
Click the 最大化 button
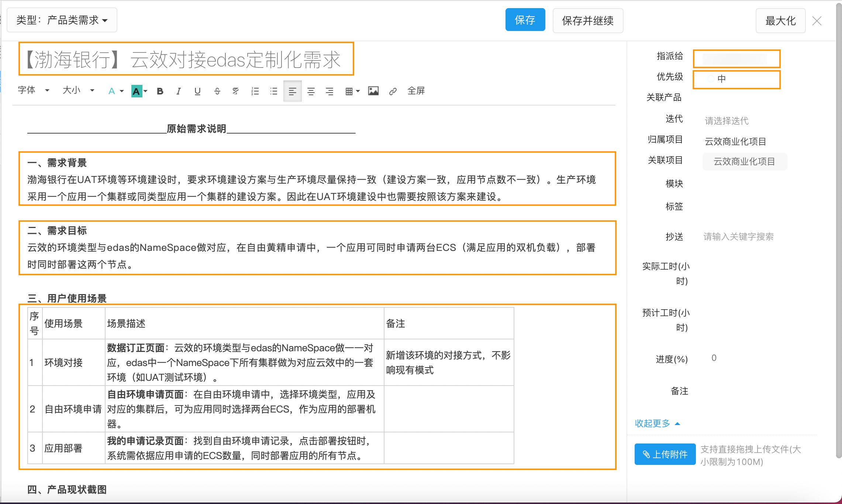coord(780,21)
